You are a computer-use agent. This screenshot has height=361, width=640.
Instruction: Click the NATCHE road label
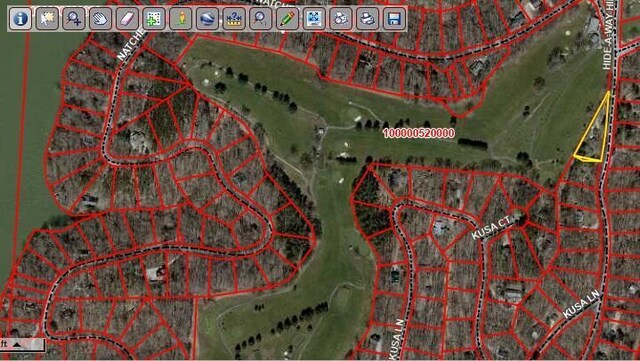tap(131, 45)
